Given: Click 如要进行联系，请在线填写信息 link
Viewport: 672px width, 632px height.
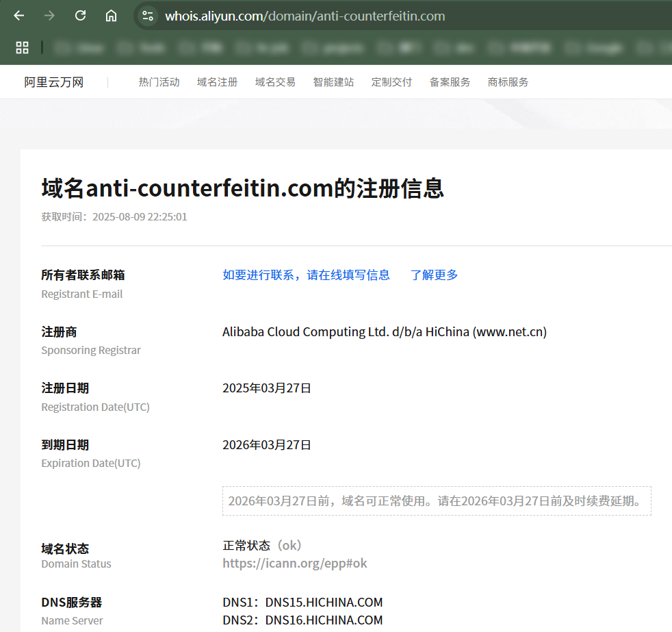Looking at the screenshot, I should tap(306, 275).
